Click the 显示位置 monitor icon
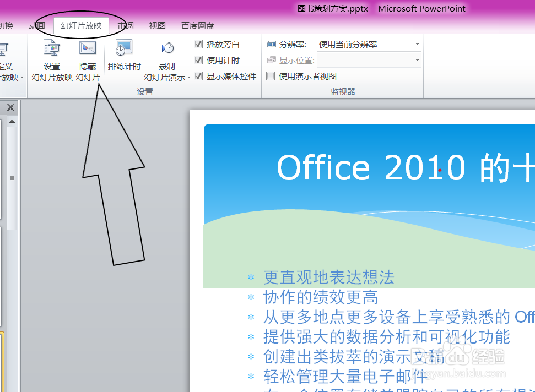 tap(272, 61)
